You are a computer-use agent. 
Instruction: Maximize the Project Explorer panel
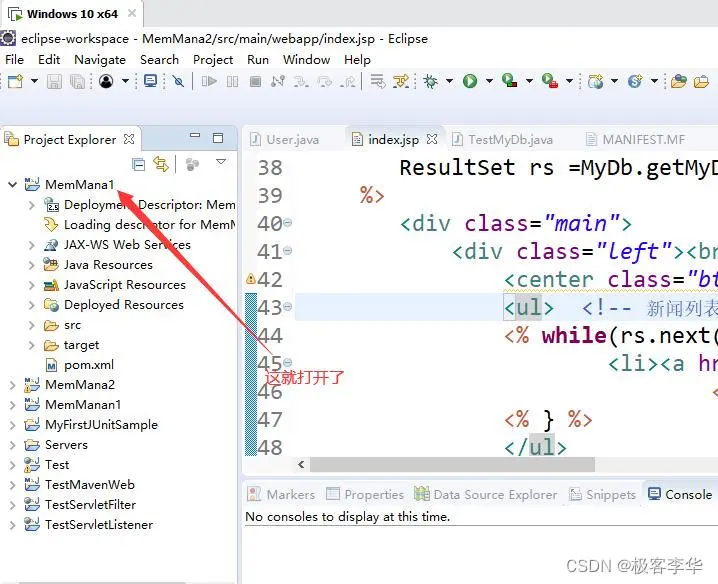click(x=218, y=137)
